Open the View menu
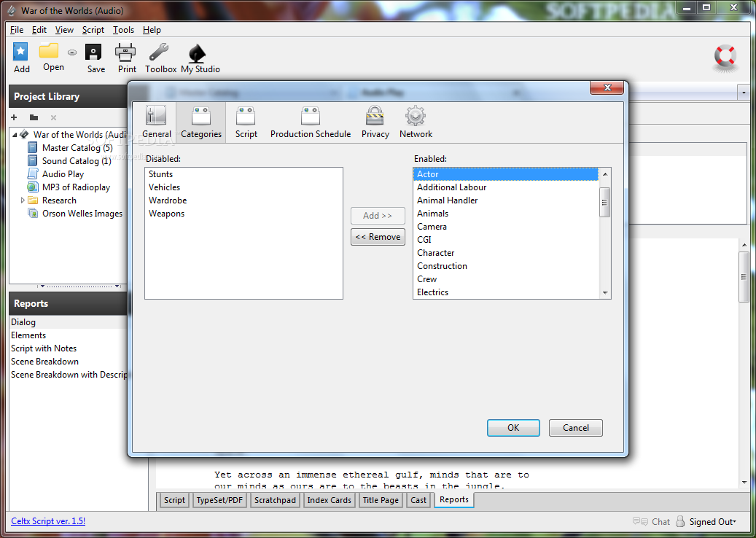This screenshot has height=538, width=756. click(64, 30)
